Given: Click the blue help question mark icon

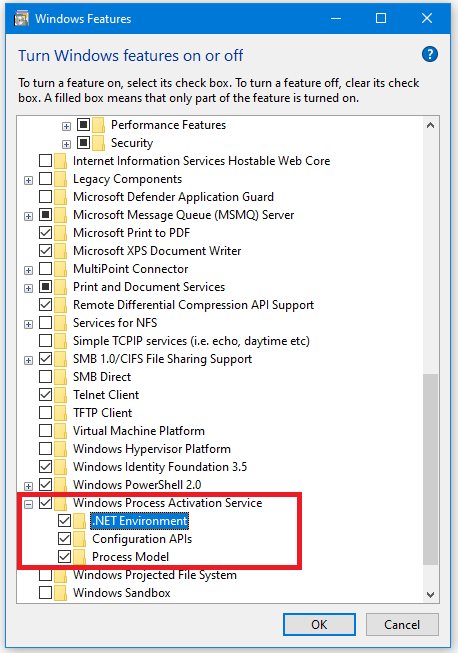Looking at the screenshot, I should click(430, 55).
